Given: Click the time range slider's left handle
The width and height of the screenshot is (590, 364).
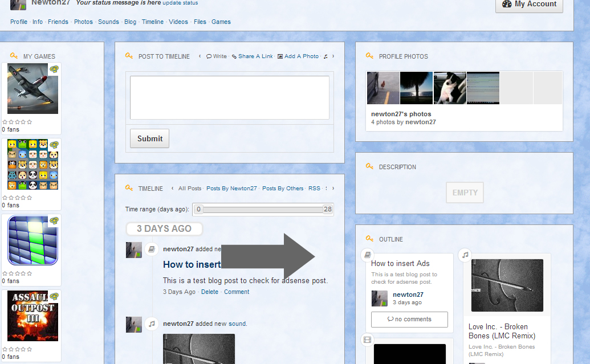Looking at the screenshot, I should point(198,209).
